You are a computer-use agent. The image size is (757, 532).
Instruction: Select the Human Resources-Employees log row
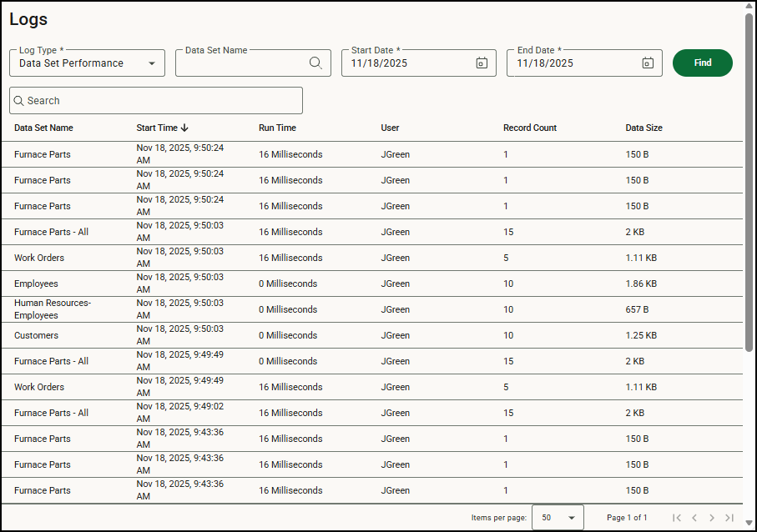[53, 309]
